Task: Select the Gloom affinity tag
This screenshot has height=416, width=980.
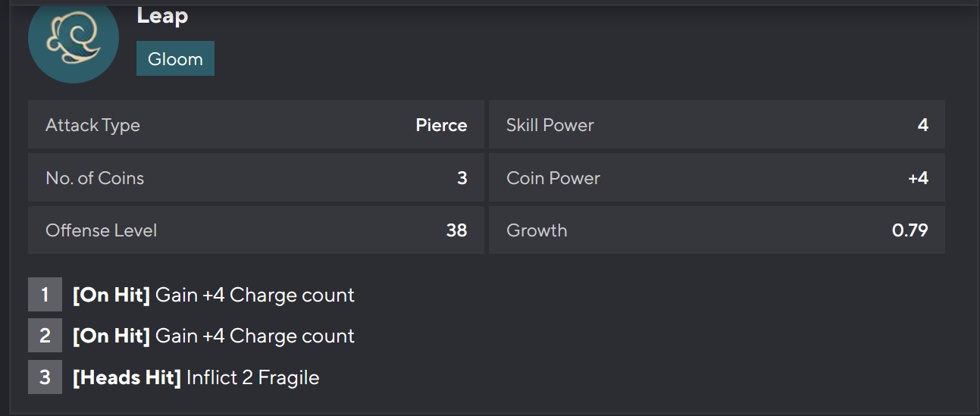Action: pos(175,59)
